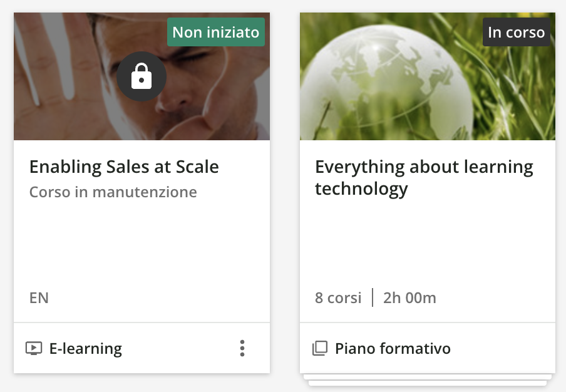Click empty body area of Enabling Sales card
The width and height of the screenshot is (566, 392).
coord(141,244)
